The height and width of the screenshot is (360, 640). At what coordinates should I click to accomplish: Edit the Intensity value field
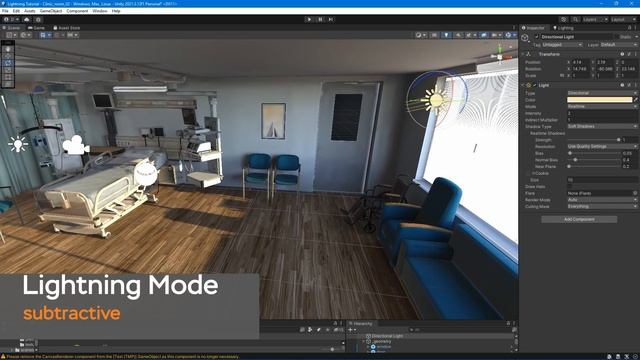click(602, 113)
